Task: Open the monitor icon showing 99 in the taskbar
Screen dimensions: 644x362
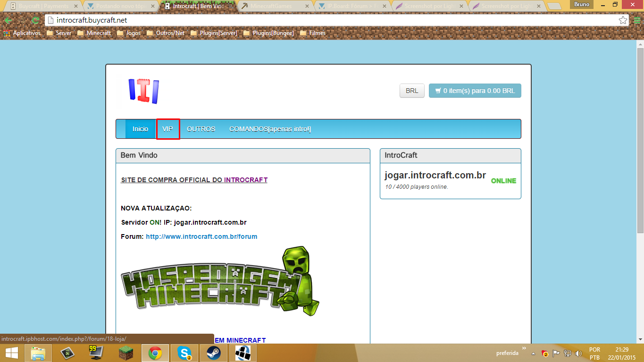Action: [96, 353]
